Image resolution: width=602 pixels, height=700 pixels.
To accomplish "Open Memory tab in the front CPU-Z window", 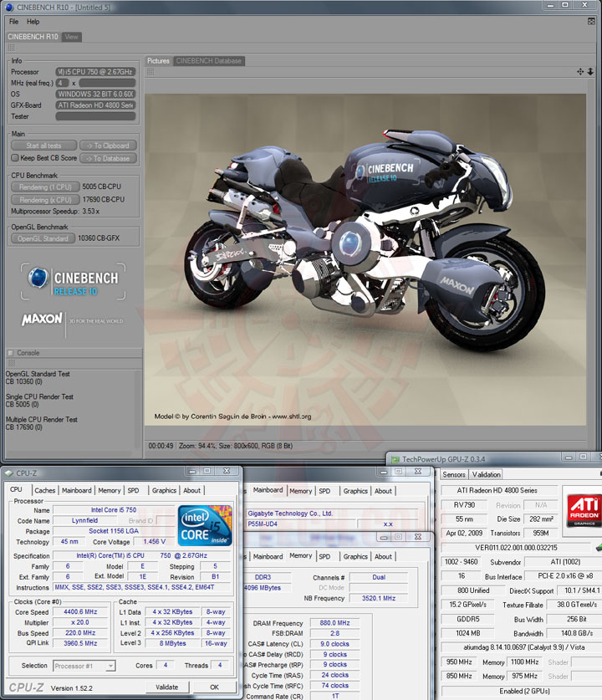I will coord(110,490).
